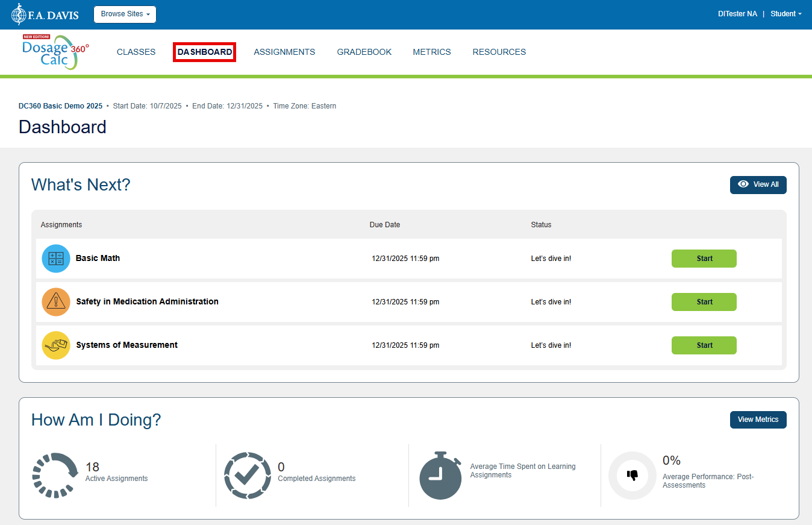Click the DITester NA user name
This screenshot has width=812, height=525.
[738, 14]
